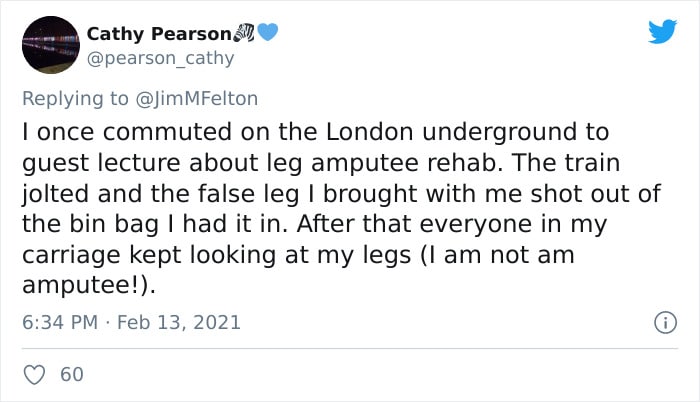Click the 'Replying to' label
This screenshot has height=402, width=700.
point(75,99)
